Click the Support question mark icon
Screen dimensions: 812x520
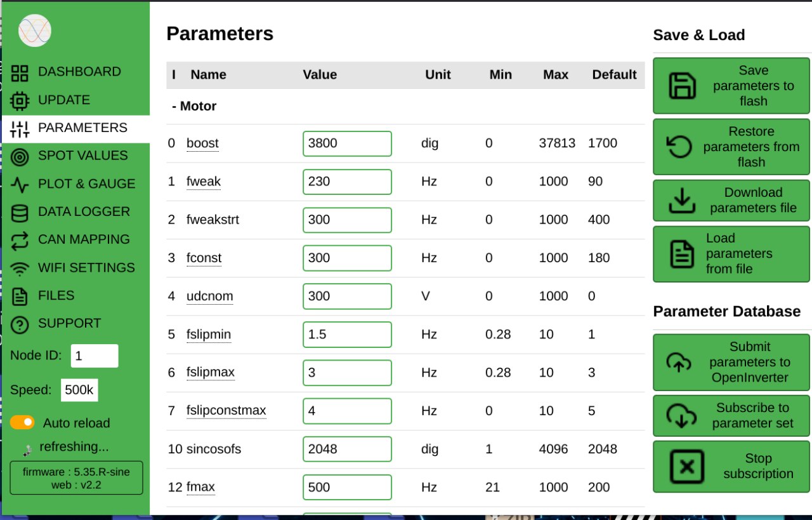20,324
